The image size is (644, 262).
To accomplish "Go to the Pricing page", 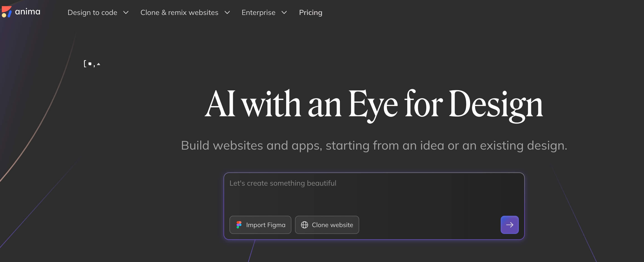I will (x=310, y=12).
